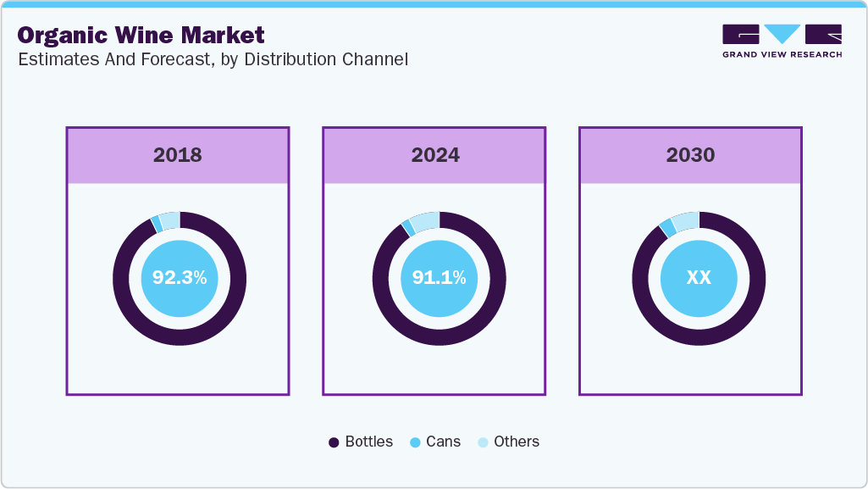The height and width of the screenshot is (489, 868).
Task: Click the Bottles legend dot
Action: click(334, 442)
